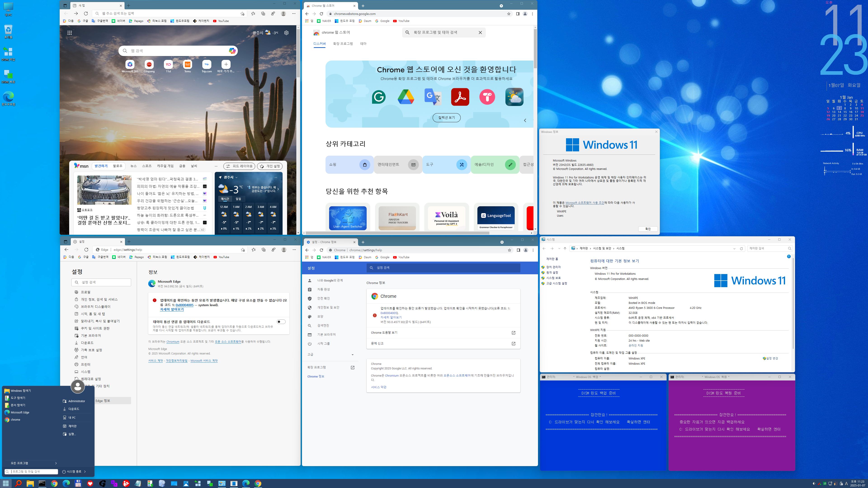
Task: Click 프로그램 및 파일 검색 in the start menu
Action: [x=31, y=472]
